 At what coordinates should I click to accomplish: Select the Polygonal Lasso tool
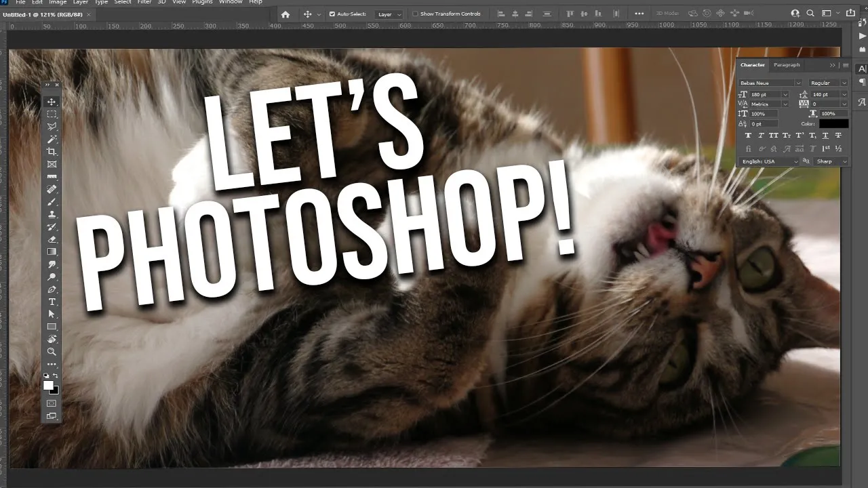[x=52, y=127]
